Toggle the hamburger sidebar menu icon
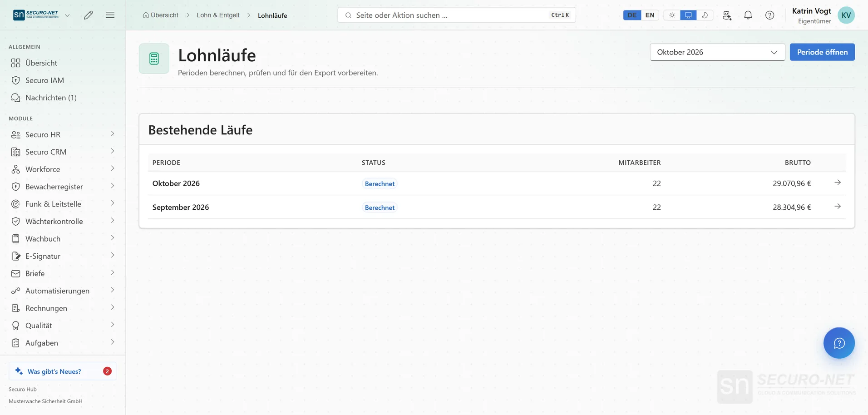 (110, 15)
